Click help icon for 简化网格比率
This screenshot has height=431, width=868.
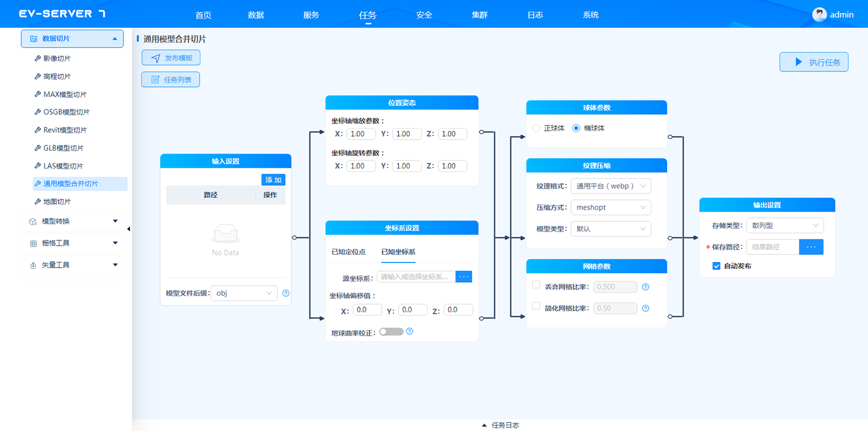point(646,308)
